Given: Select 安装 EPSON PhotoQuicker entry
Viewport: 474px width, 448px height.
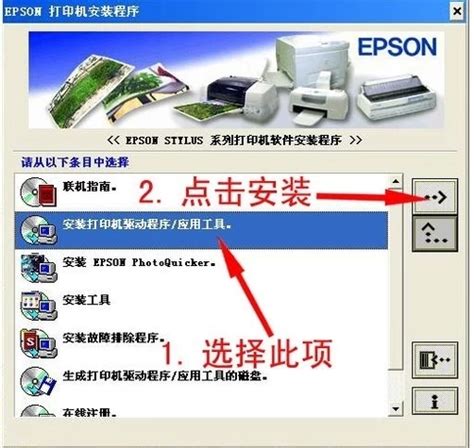Looking at the screenshot, I should (x=201, y=268).
